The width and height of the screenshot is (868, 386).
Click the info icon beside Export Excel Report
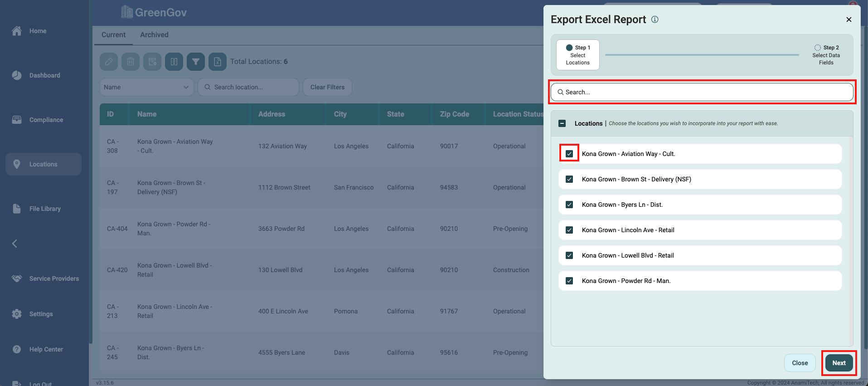point(655,20)
